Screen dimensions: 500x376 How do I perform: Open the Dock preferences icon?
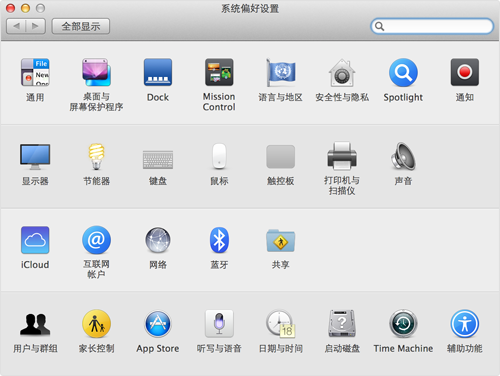158,72
